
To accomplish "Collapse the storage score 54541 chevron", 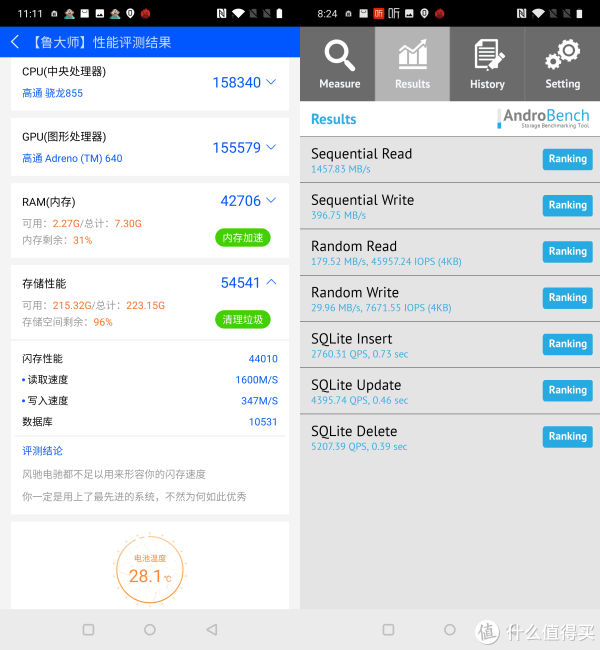I will tap(271, 282).
